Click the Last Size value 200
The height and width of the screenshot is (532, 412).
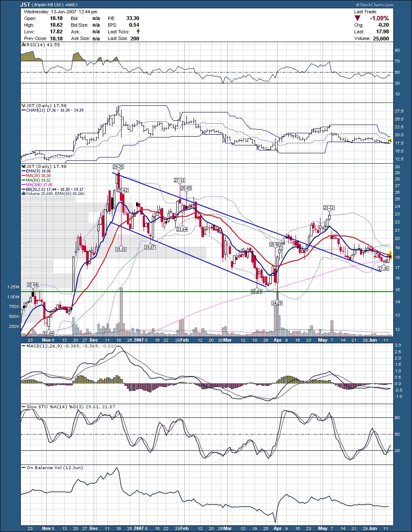pos(135,38)
